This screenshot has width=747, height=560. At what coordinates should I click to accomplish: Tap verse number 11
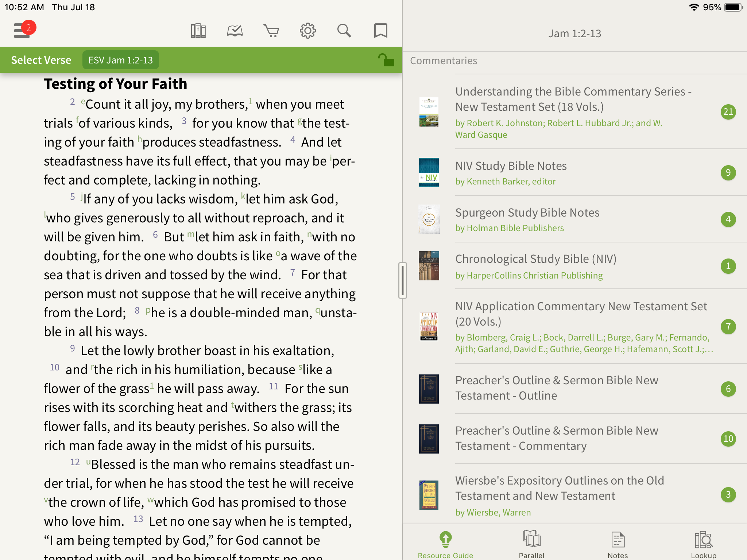tap(274, 386)
